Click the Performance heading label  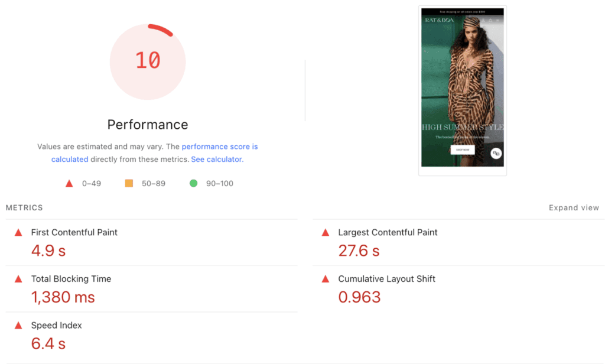click(x=148, y=125)
